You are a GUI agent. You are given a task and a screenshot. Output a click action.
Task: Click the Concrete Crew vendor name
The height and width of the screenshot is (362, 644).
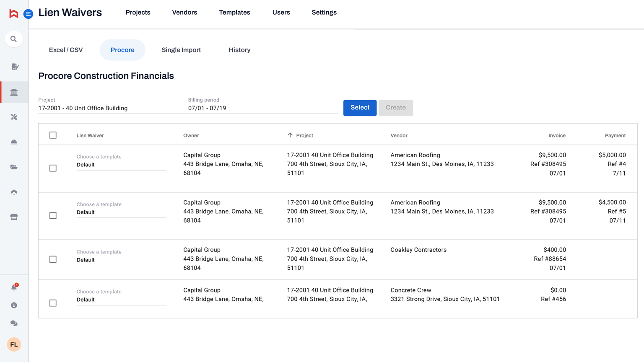411,290
